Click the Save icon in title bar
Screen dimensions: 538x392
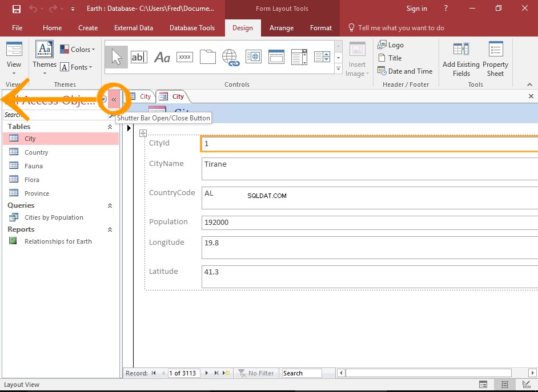click(16, 9)
